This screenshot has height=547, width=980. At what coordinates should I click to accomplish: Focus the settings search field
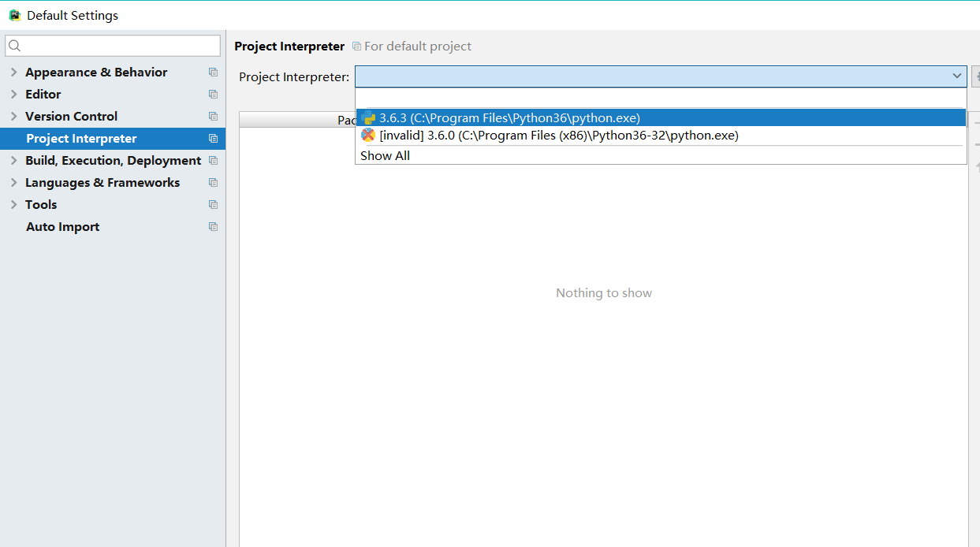tap(113, 46)
